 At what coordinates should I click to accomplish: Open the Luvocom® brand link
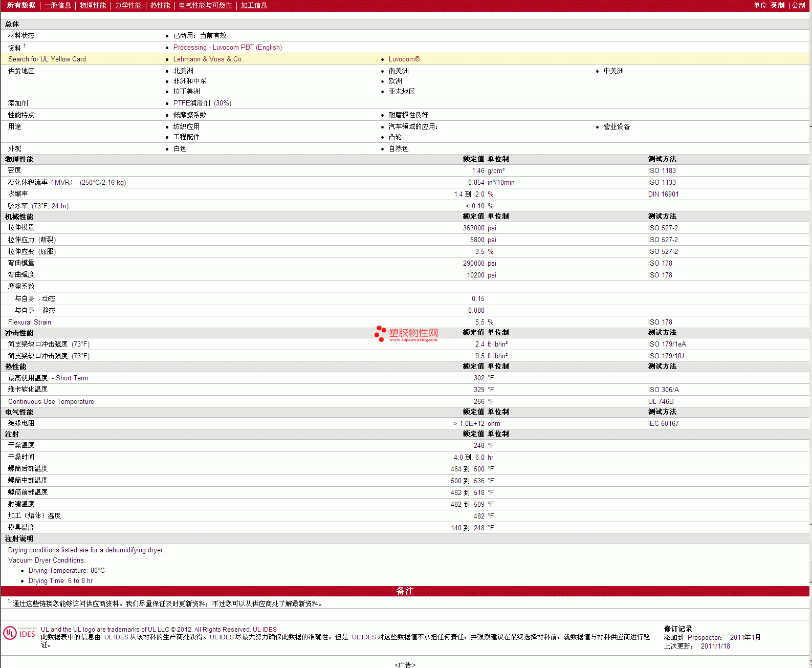[404, 59]
